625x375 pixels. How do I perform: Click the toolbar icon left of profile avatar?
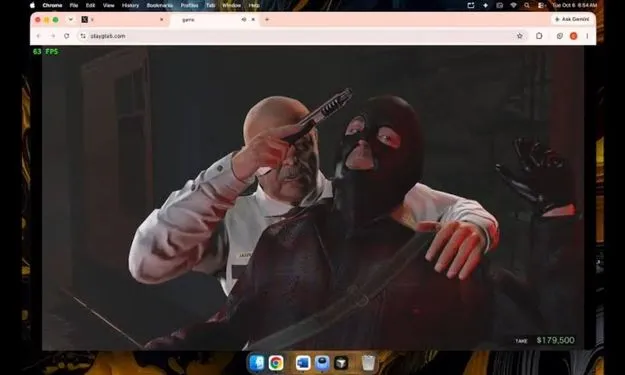560,36
